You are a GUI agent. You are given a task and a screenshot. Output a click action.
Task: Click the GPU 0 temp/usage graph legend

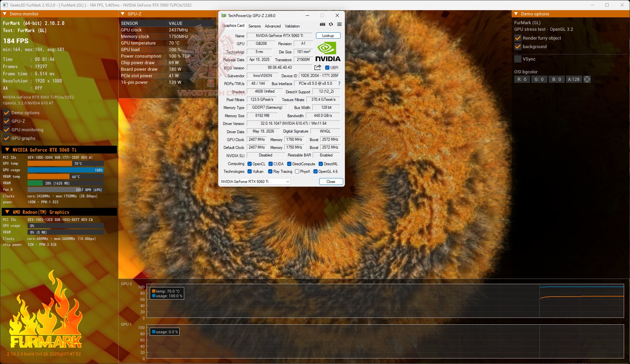[167, 293]
